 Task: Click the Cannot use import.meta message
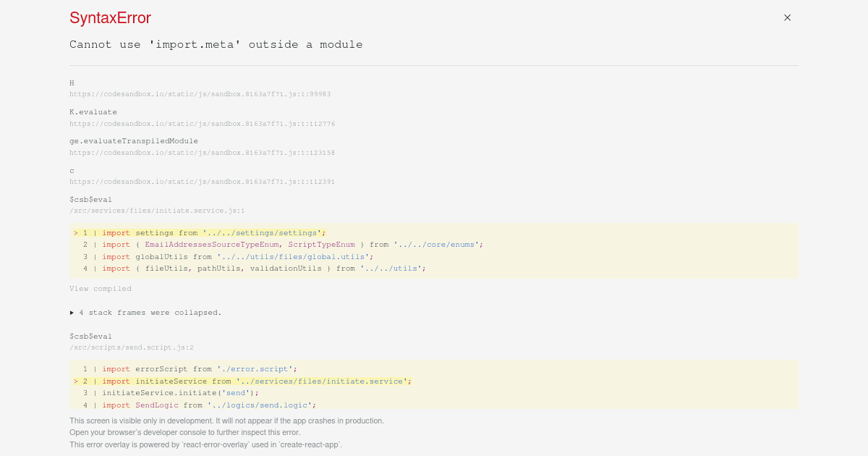coord(216,44)
